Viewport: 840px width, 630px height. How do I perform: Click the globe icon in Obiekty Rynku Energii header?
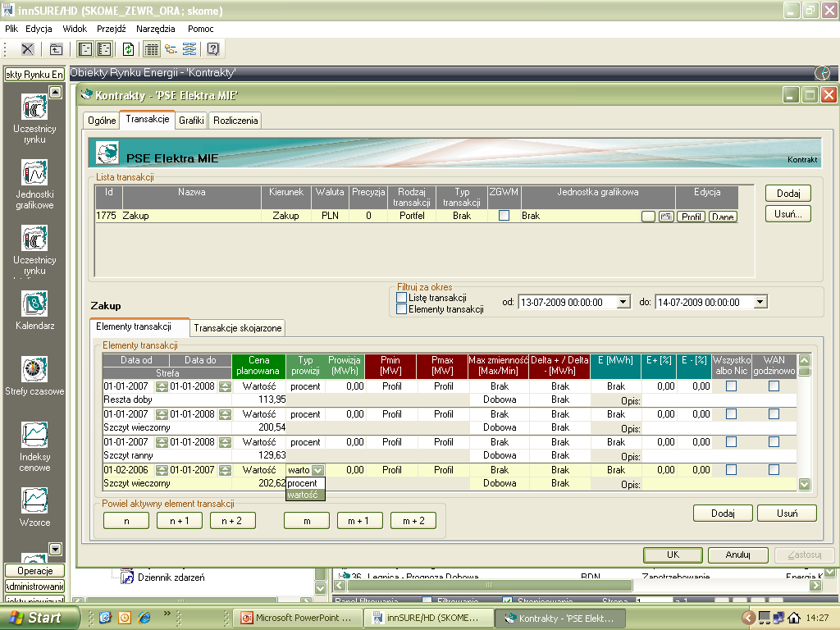point(822,73)
